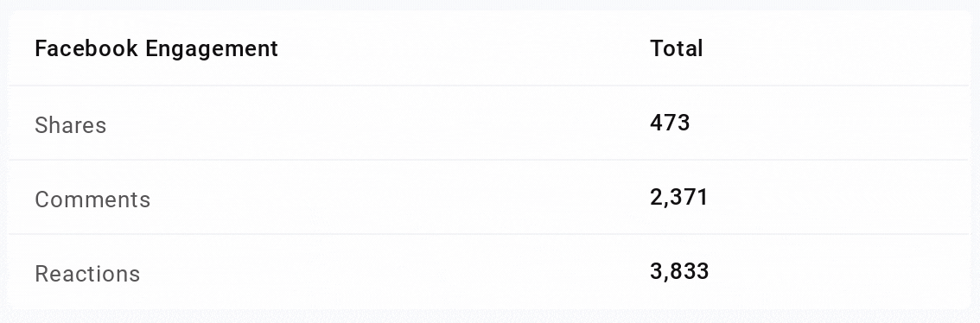This screenshot has width=980, height=323.
Task: Select the Total column header
Action: 677,48
